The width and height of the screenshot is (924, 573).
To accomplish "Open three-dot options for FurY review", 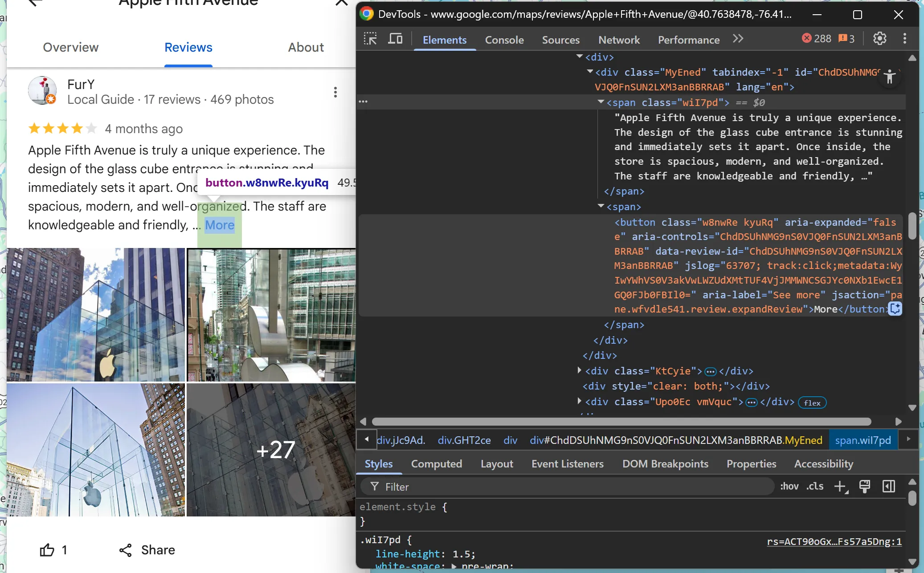I will 335,92.
